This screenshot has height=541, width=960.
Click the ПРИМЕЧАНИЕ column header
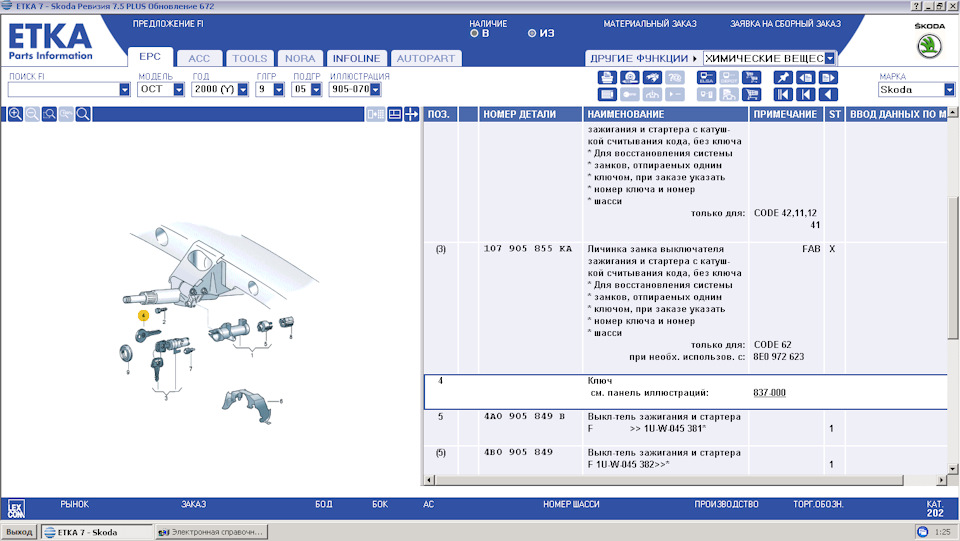[785, 114]
